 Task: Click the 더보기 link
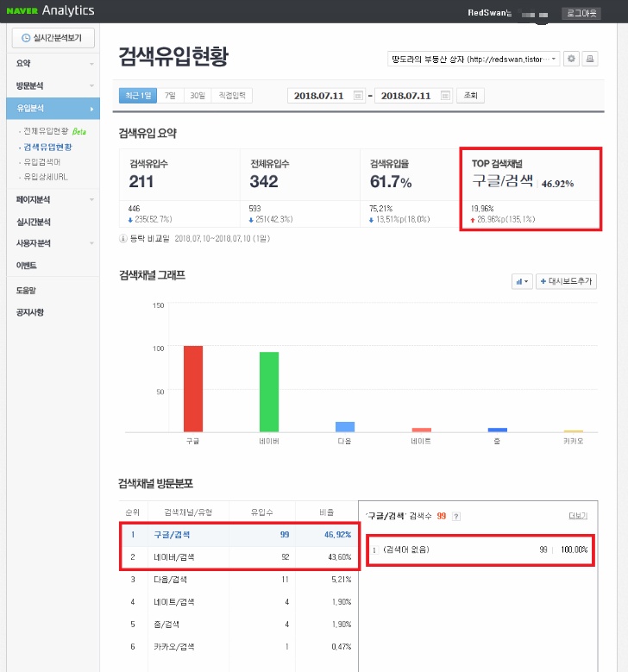(x=578, y=516)
